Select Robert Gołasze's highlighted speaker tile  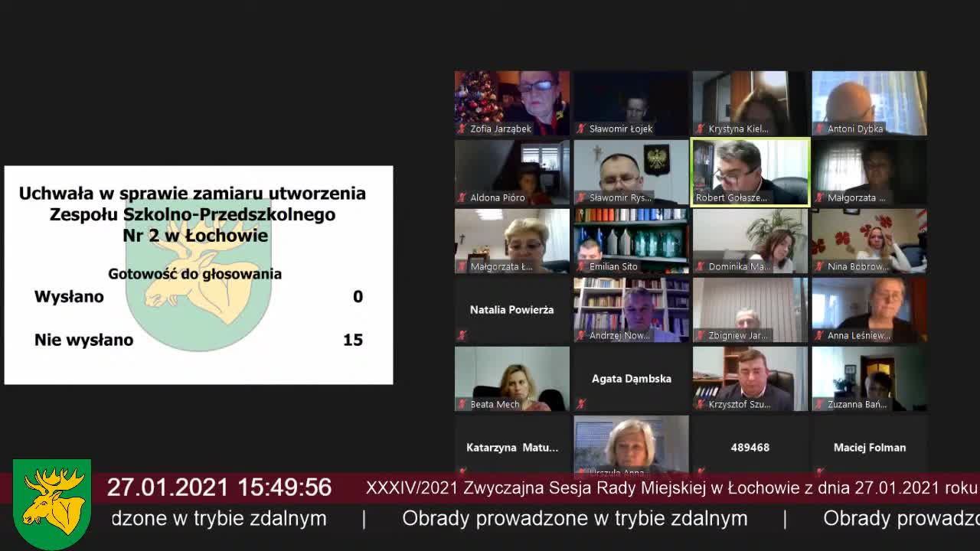click(750, 172)
